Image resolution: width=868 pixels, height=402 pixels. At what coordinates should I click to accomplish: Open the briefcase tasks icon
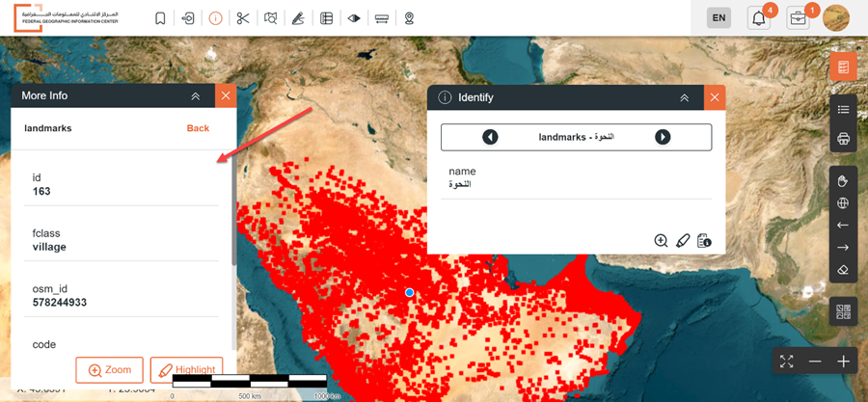click(798, 18)
